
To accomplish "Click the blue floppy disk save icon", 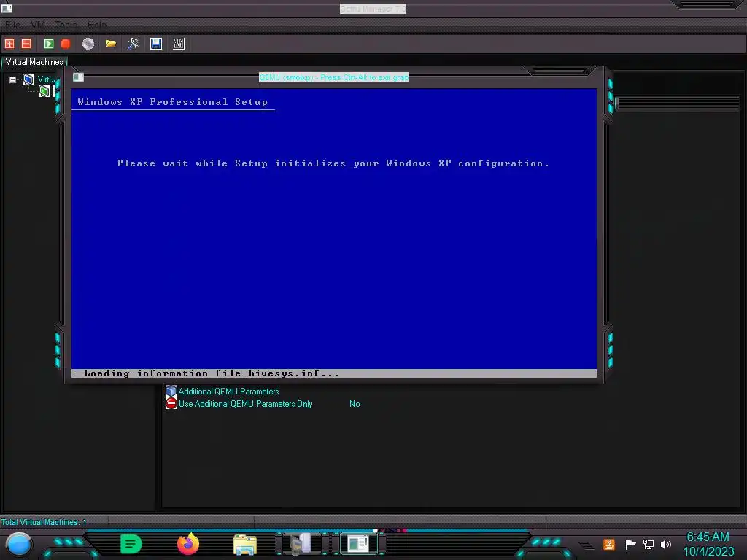I will click(156, 44).
